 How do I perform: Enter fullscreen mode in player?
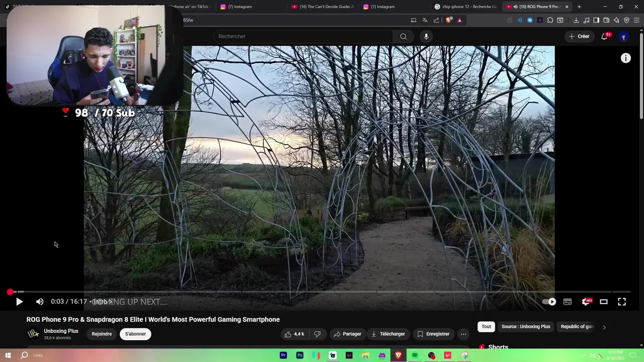622,302
